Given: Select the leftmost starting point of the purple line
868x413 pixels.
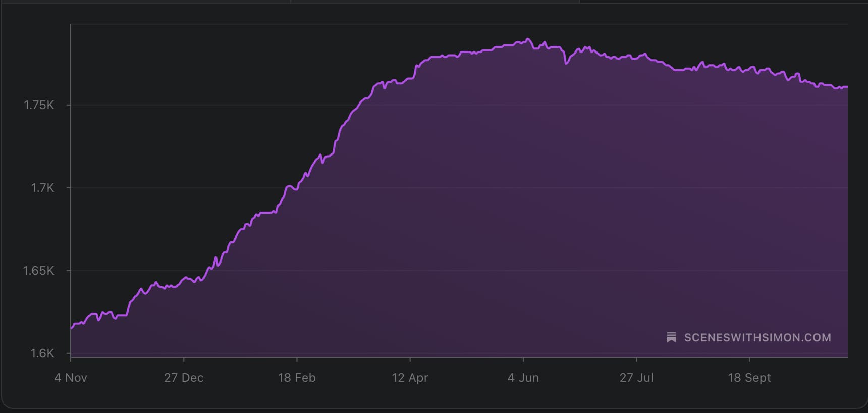Looking at the screenshot, I should click(x=72, y=328).
